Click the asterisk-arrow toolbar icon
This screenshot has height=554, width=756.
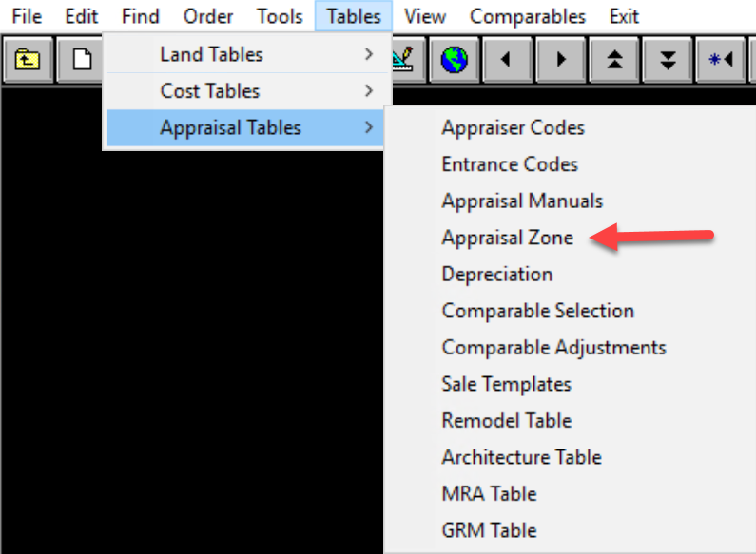(x=721, y=60)
